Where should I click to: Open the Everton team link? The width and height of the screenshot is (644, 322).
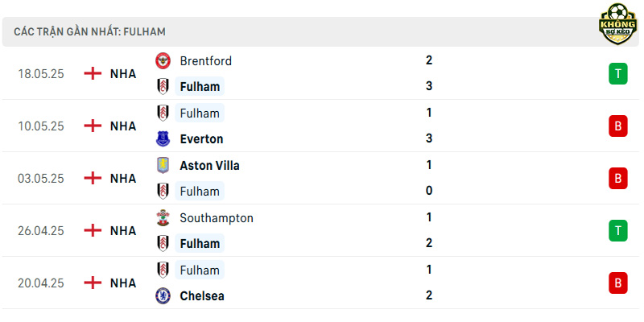point(202,138)
